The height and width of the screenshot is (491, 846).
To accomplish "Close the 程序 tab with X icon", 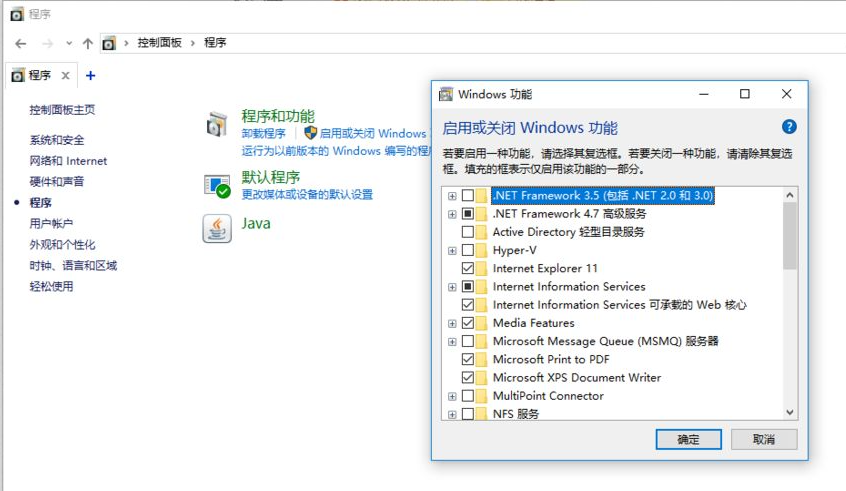I will 66,75.
